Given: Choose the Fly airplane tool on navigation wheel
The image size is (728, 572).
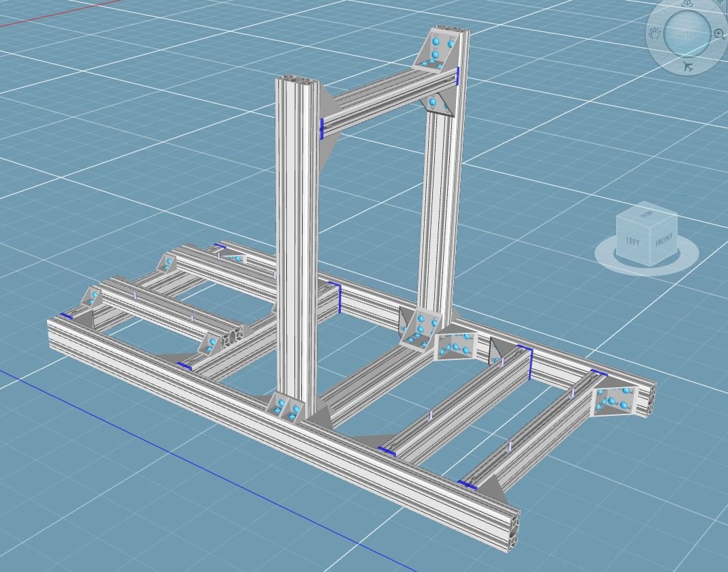Looking at the screenshot, I should coord(688,66).
